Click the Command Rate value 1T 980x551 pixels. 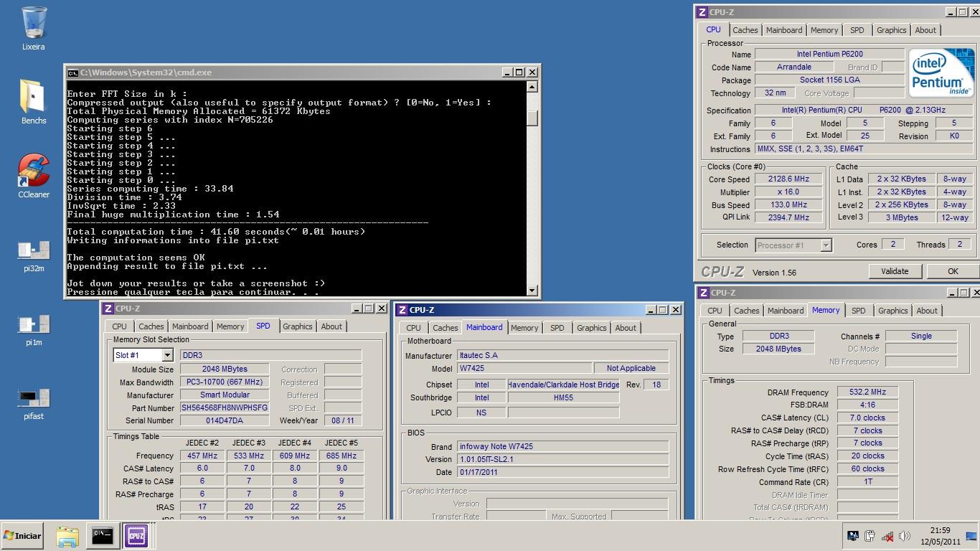(867, 481)
